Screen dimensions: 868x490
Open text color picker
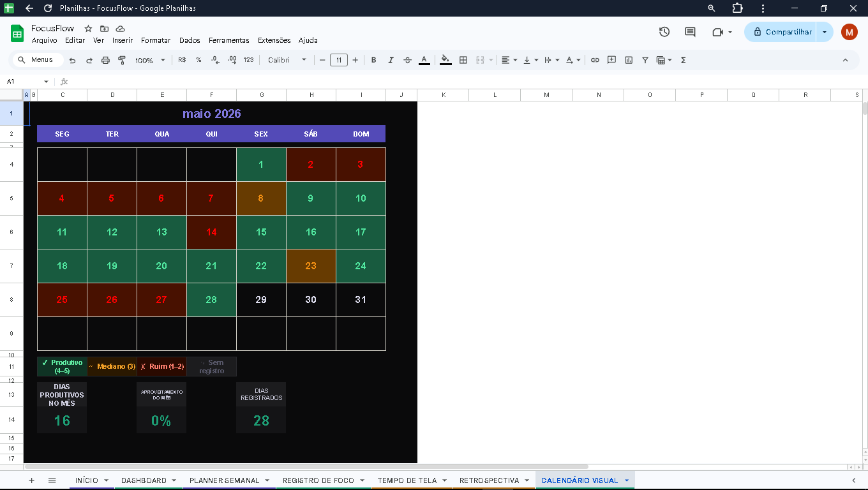pos(424,60)
